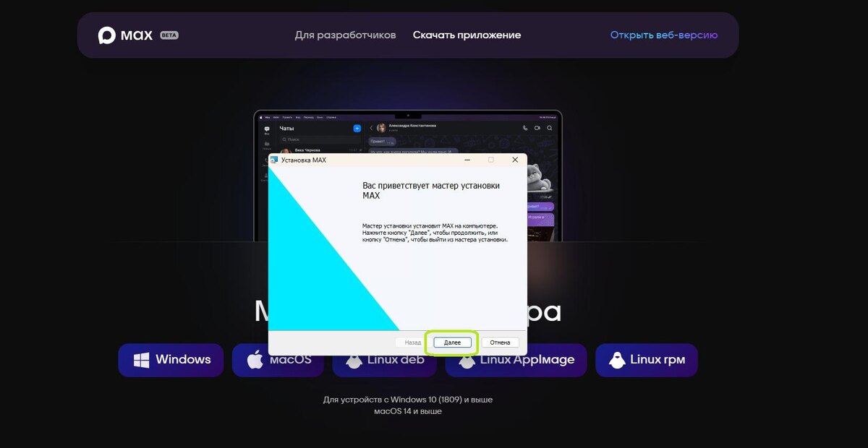868x448 pixels.
Task: Start a voice call via the phone icon
Action: pos(524,128)
